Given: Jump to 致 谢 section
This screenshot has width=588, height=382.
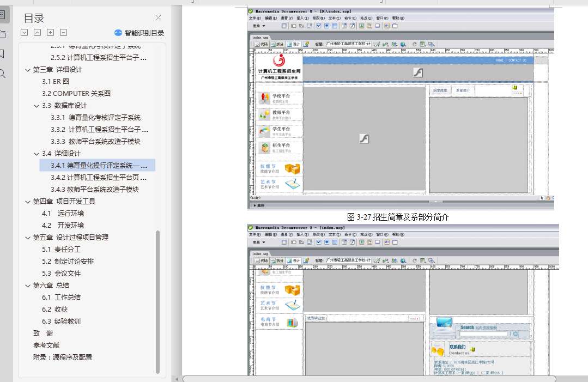Looking at the screenshot, I should 43,334.
